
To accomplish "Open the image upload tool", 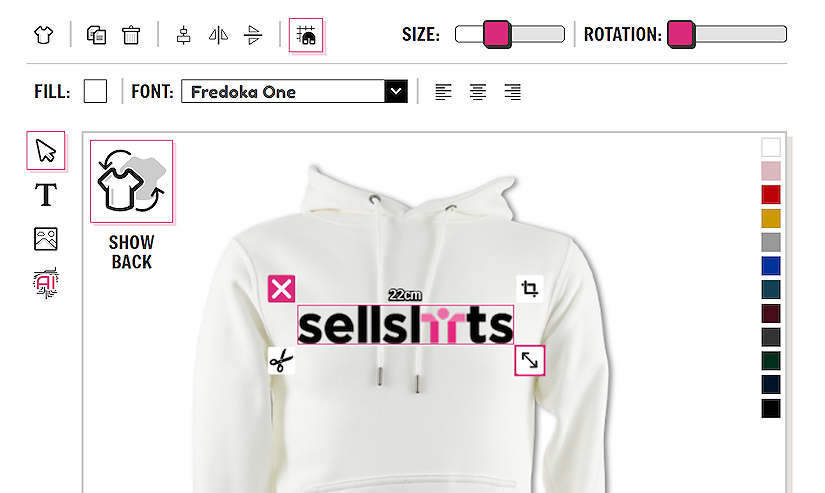I will coord(46,239).
